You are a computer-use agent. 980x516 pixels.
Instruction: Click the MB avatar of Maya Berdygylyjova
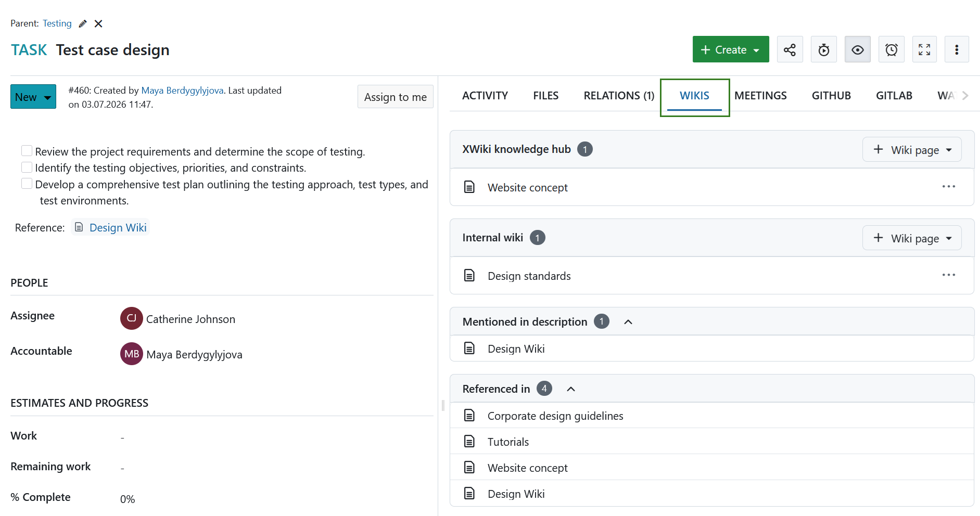(x=132, y=354)
